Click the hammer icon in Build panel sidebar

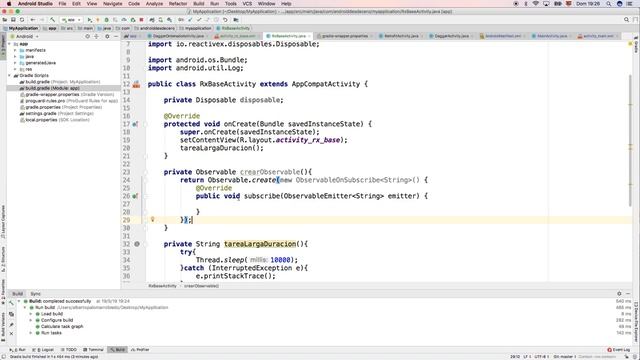click(x=11, y=303)
